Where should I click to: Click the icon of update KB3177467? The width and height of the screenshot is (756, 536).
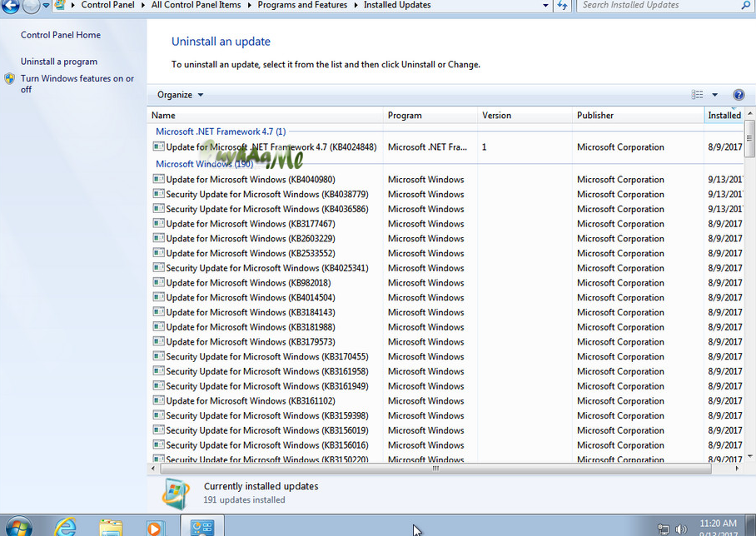tap(158, 223)
